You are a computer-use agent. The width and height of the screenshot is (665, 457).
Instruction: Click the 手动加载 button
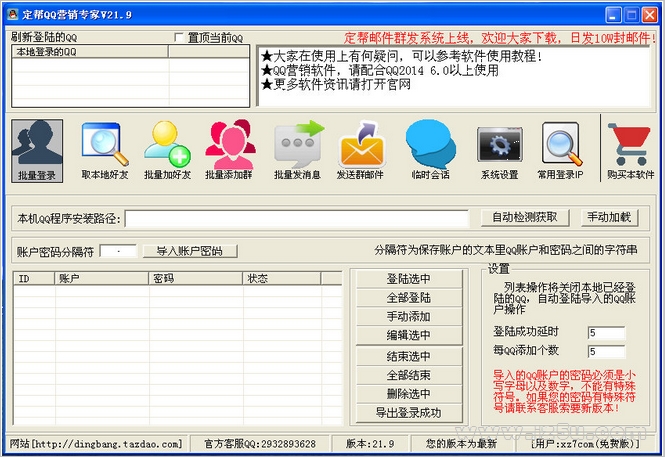tap(609, 217)
